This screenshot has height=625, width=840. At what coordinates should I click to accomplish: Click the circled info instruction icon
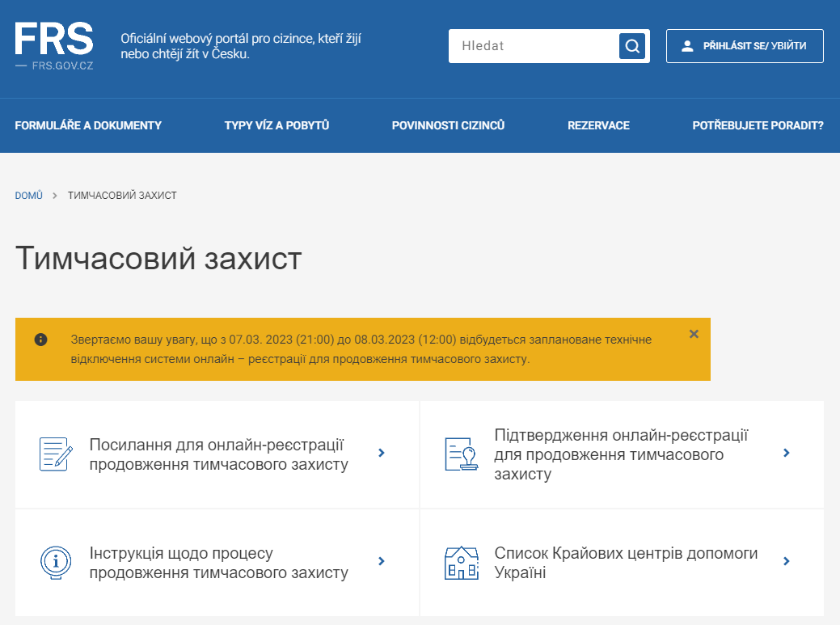[x=56, y=562]
